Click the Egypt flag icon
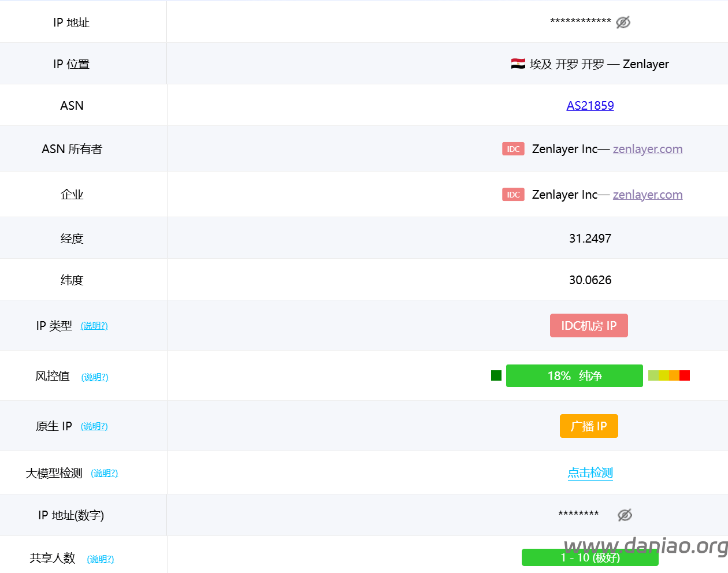Screen dimensions: 728x573 [518, 64]
